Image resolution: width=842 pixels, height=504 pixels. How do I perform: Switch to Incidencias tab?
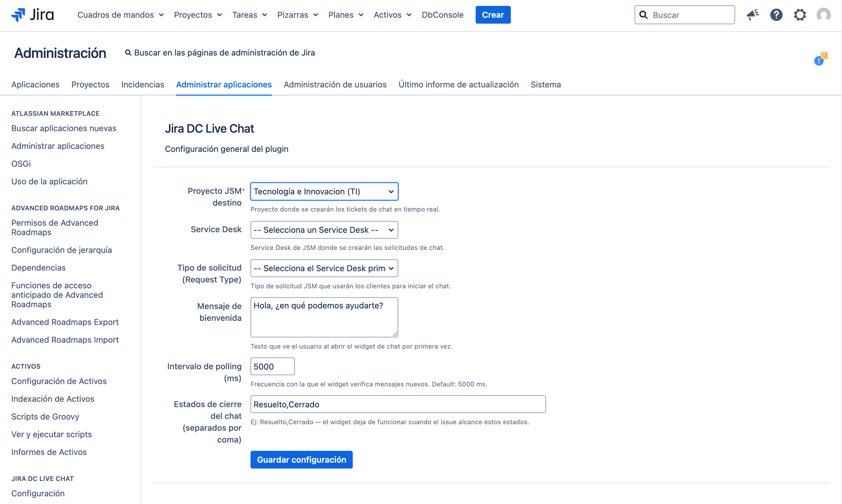click(x=143, y=84)
